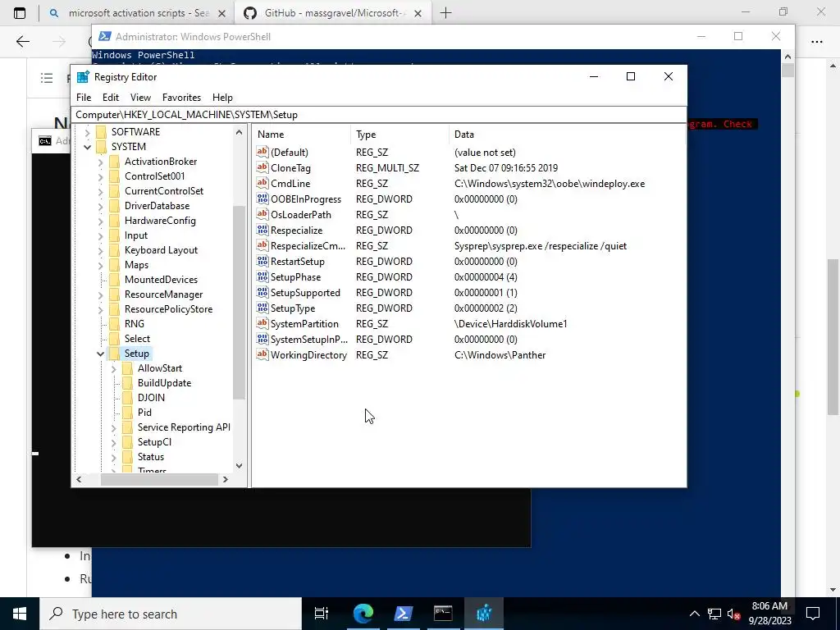Select the Input key in the tree

pos(136,235)
